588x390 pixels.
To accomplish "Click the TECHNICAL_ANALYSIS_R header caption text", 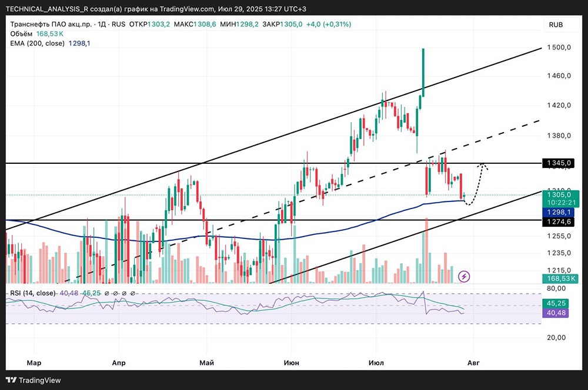I will (156, 9).
